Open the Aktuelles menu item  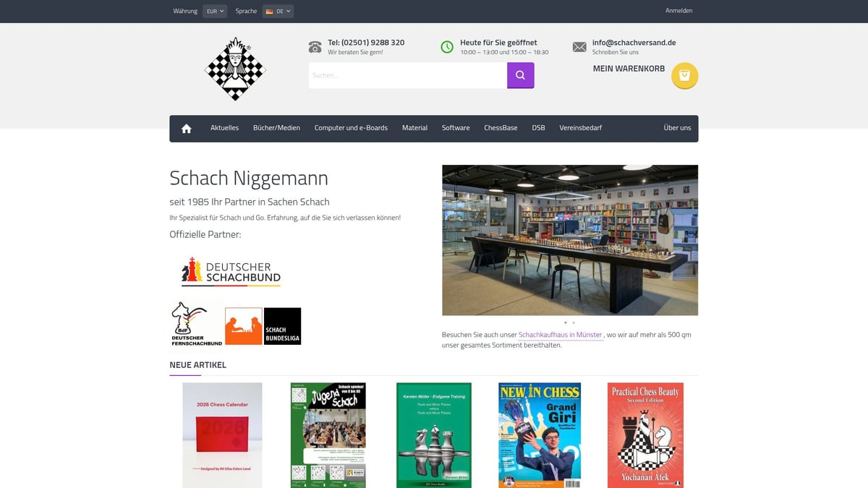[224, 128]
